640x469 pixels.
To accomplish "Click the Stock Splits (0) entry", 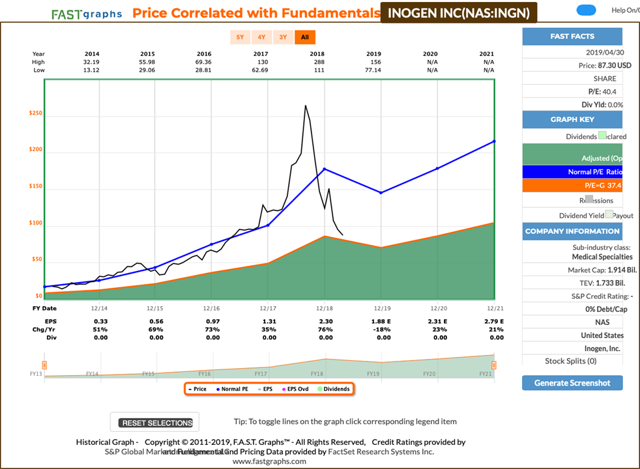I will pyautogui.click(x=571, y=361).
